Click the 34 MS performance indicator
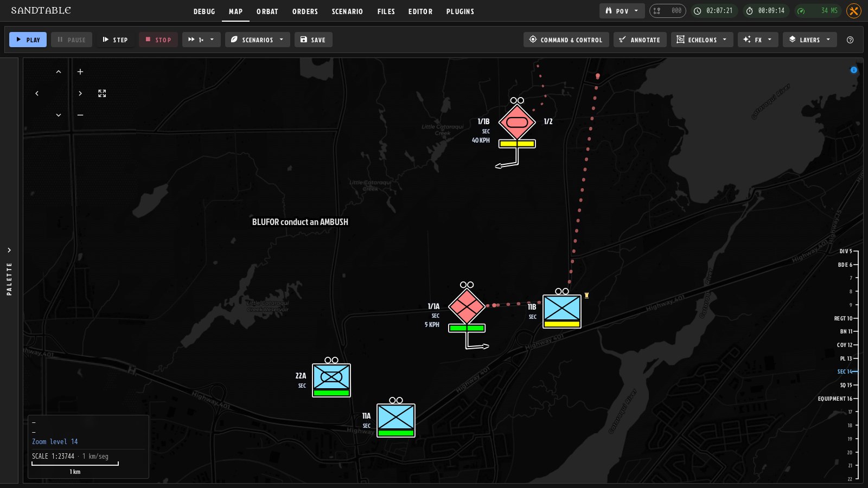 pos(818,11)
